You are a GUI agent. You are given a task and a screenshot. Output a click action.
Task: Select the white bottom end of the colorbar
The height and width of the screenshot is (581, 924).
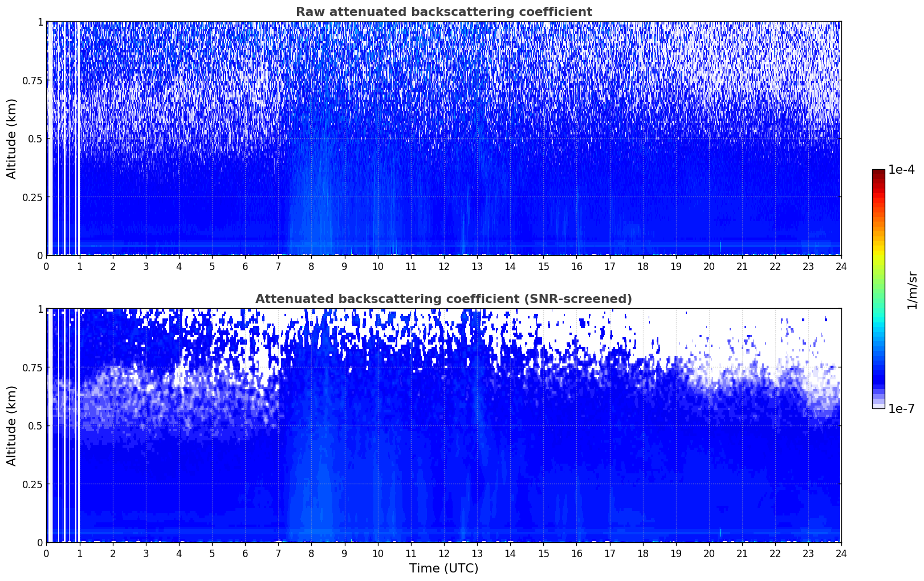(x=878, y=406)
